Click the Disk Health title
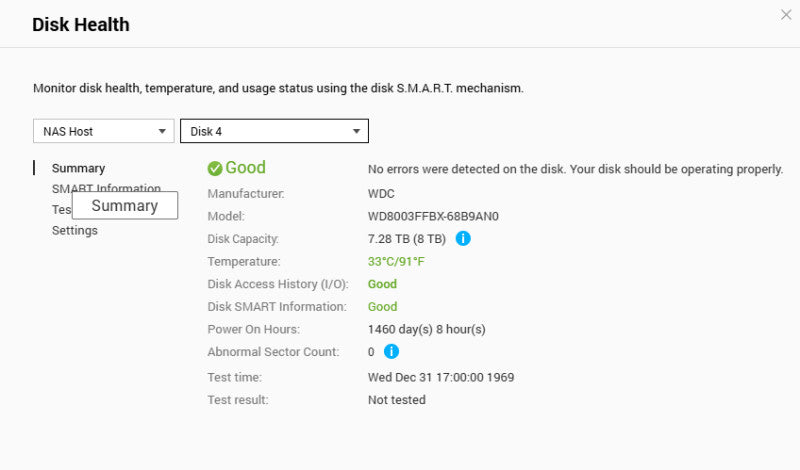This screenshot has height=470, width=800. (81, 24)
